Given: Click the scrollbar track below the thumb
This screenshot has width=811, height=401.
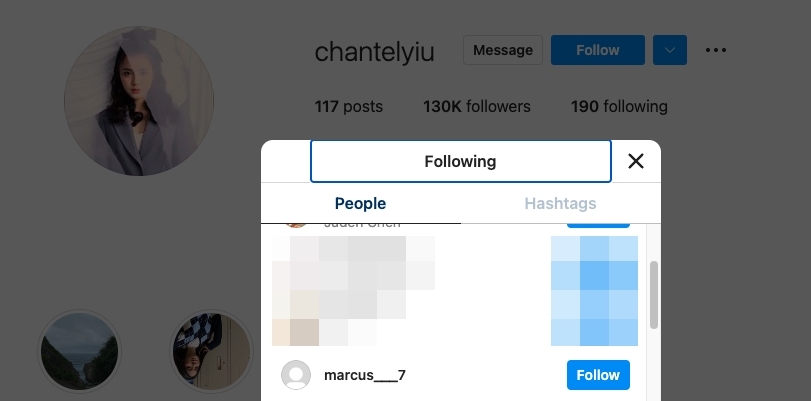Looking at the screenshot, I should click(x=654, y=365).
